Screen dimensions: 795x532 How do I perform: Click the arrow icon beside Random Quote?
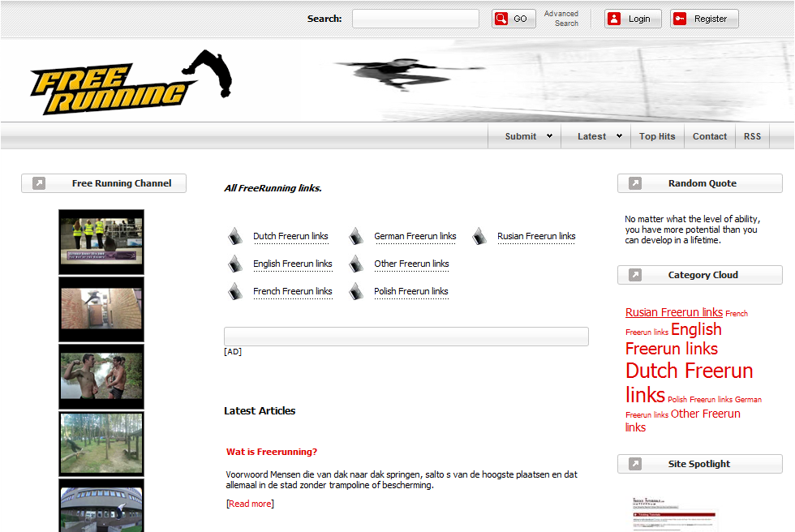[635, 183]
